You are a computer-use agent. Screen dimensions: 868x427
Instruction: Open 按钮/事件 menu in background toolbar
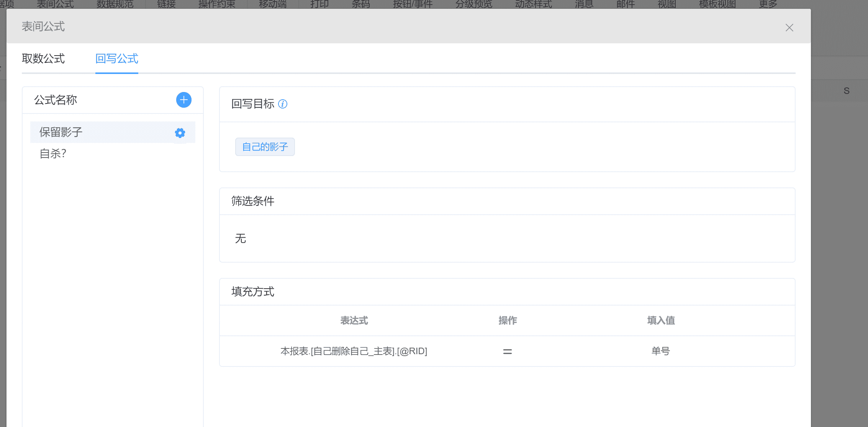[413, 4]
